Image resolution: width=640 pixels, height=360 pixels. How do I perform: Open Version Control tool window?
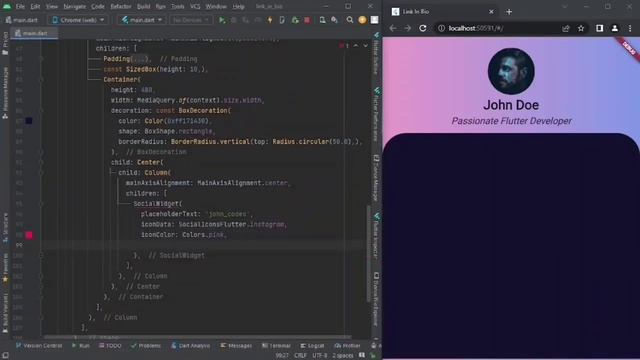click(39, 346)
